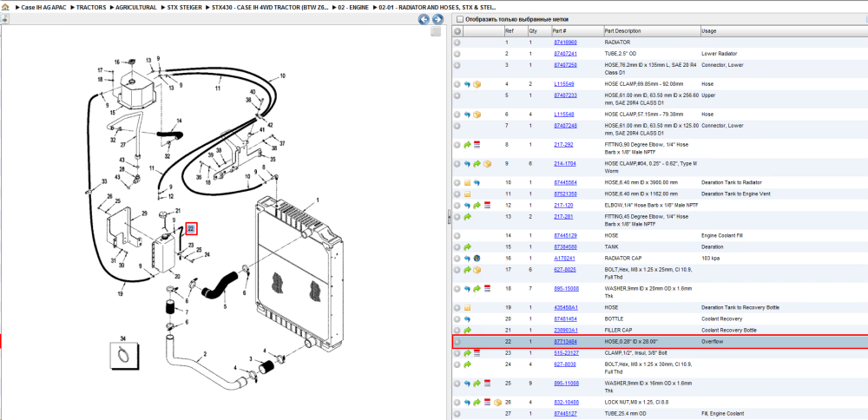This screenshot has height=420, width=868.
Task: Click the 'Dearation Tank to Radiator' usage cell
Action: 731,182
